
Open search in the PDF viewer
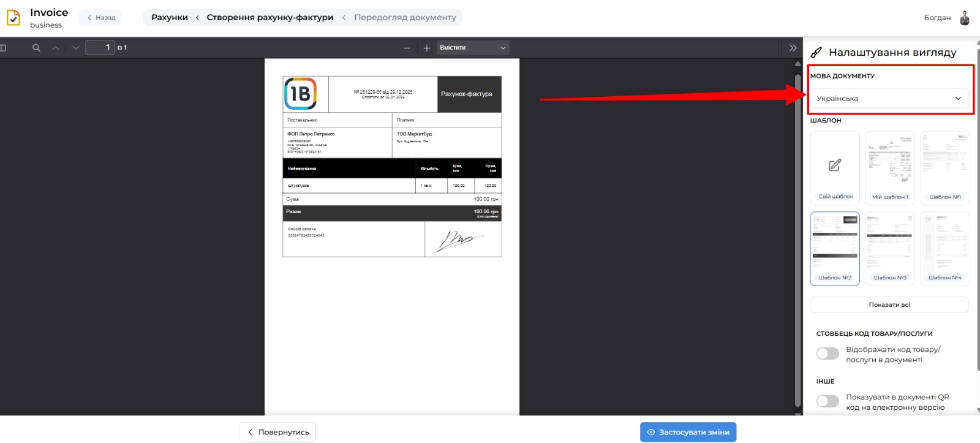[36, 48]
